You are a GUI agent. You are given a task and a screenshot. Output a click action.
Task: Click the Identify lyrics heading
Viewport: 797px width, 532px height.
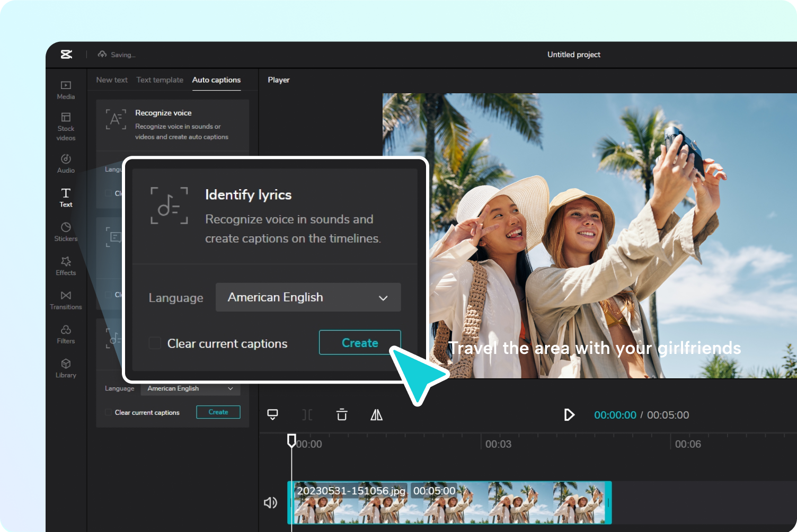pos(249,195)
